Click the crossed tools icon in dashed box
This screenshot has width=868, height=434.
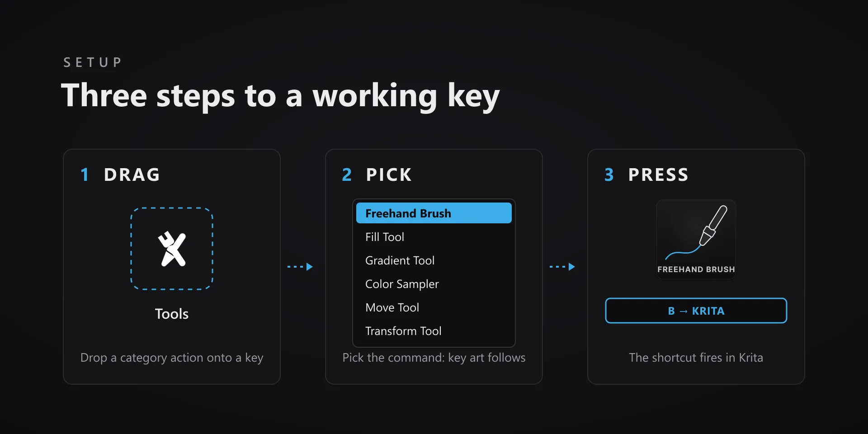click(172, 249)
